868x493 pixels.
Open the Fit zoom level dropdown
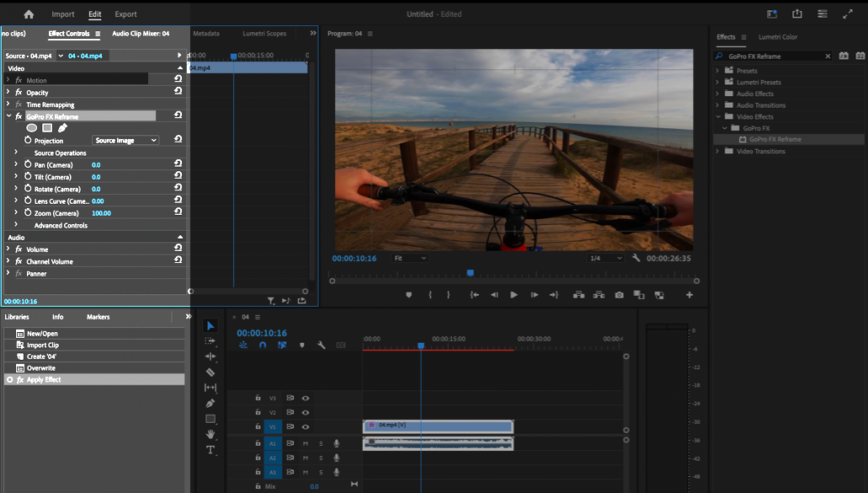410,258
